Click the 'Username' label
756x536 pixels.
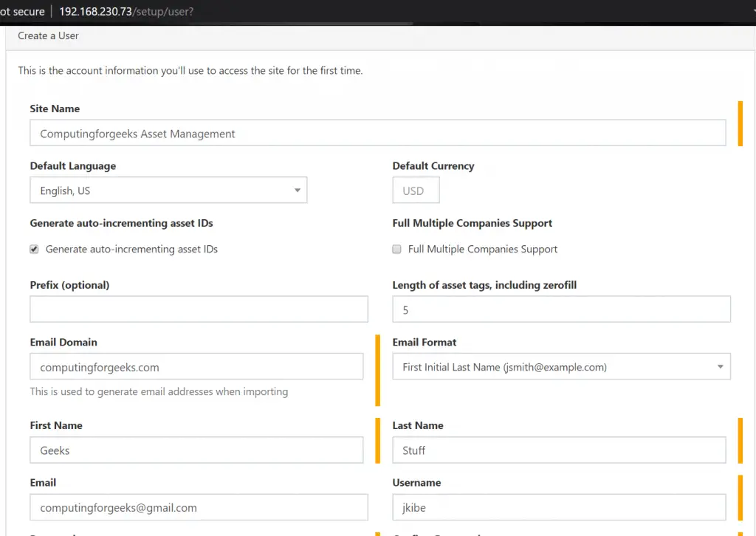coord(416,483)
